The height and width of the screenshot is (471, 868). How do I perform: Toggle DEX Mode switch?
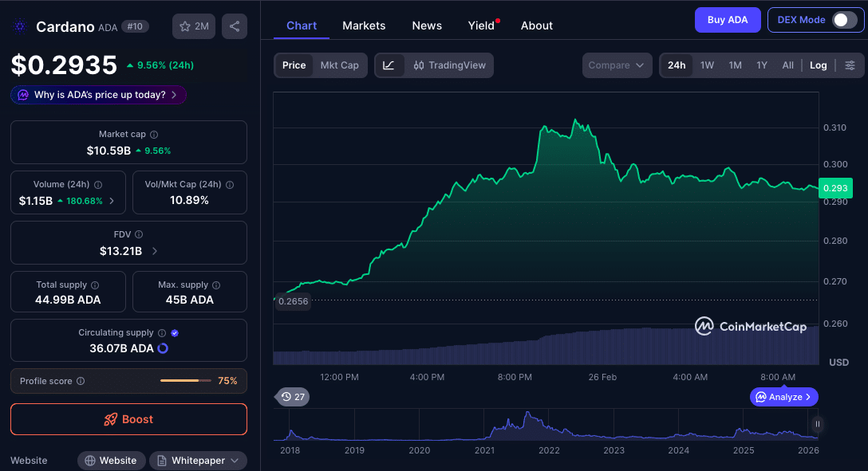coord(844,20)
